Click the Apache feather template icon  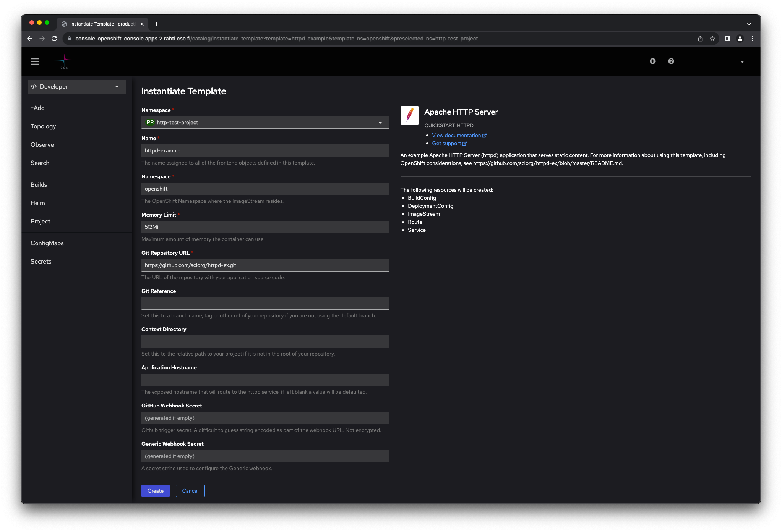click(x=409, y=115)
